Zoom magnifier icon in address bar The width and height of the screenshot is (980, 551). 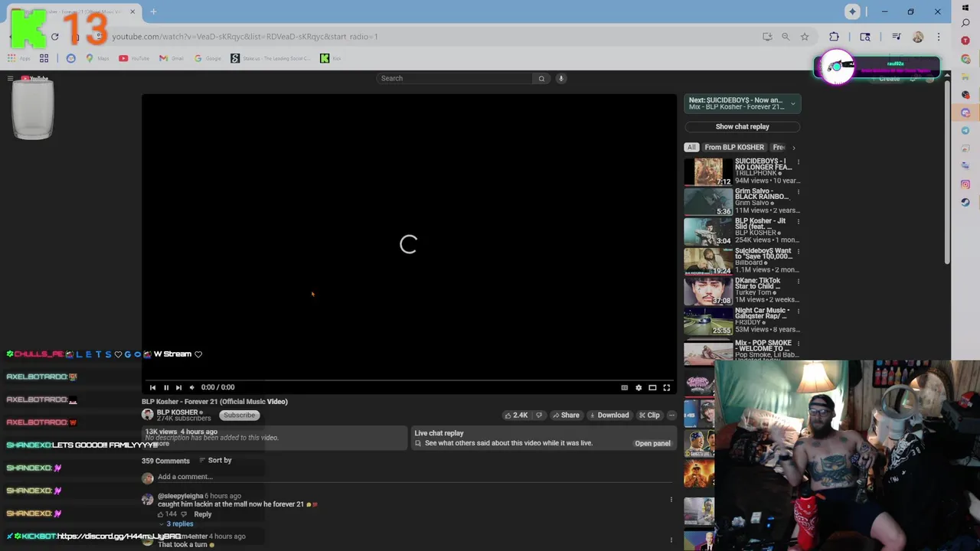tap(786, 37)
